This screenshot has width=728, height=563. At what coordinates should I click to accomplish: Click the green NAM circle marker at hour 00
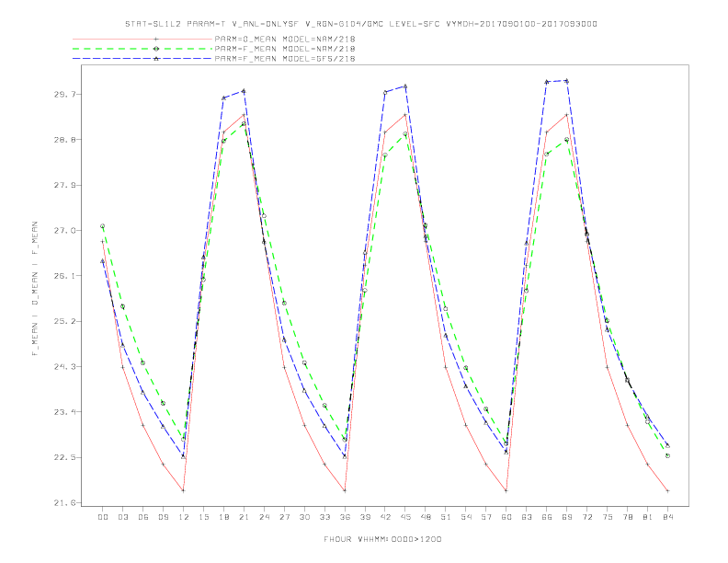[103, 226]
